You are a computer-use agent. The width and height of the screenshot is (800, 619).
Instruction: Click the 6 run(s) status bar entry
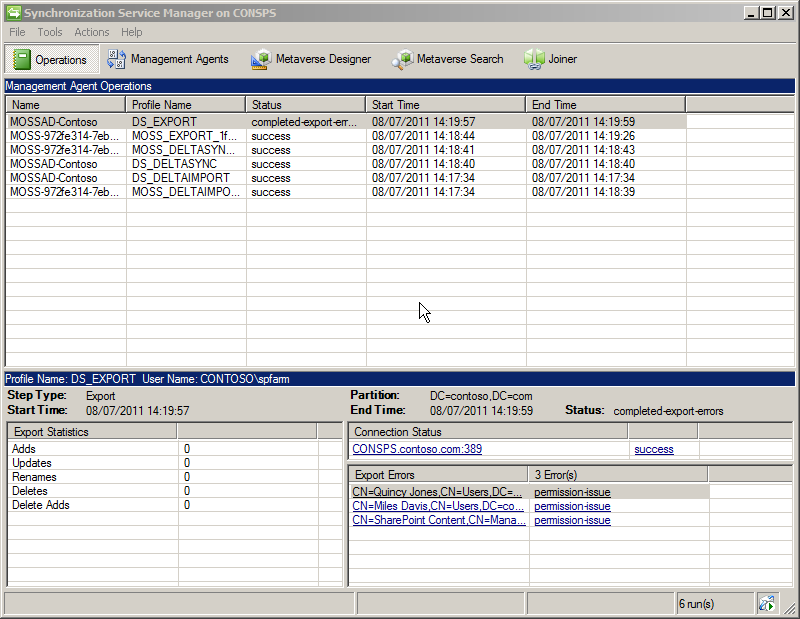[715, 604]
